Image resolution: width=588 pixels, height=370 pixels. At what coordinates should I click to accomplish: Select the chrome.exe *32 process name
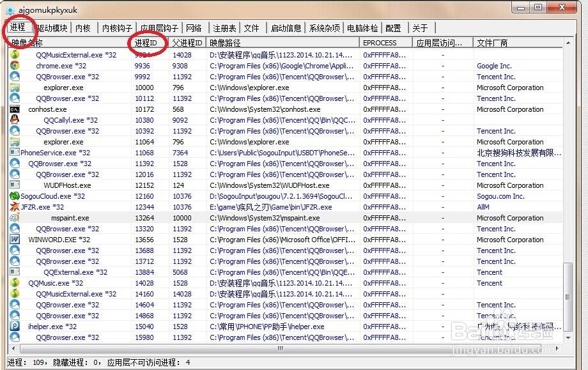[x=61, y=66]
